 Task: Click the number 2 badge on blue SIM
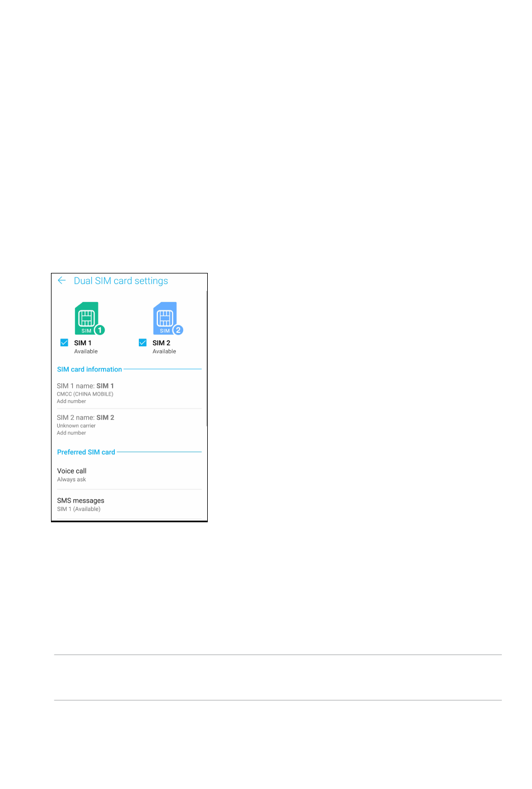178,330
